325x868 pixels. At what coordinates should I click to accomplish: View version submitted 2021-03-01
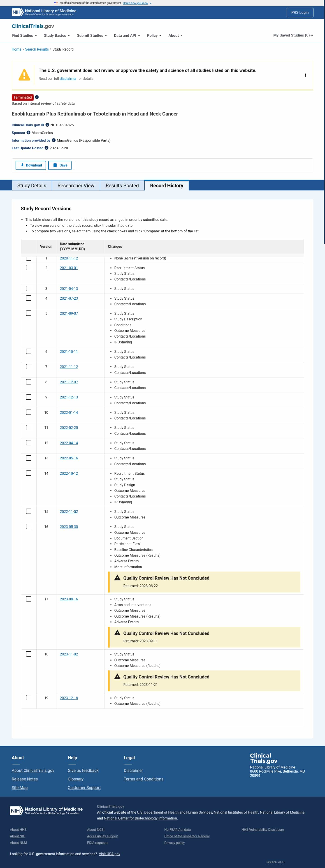coord(69,268)
